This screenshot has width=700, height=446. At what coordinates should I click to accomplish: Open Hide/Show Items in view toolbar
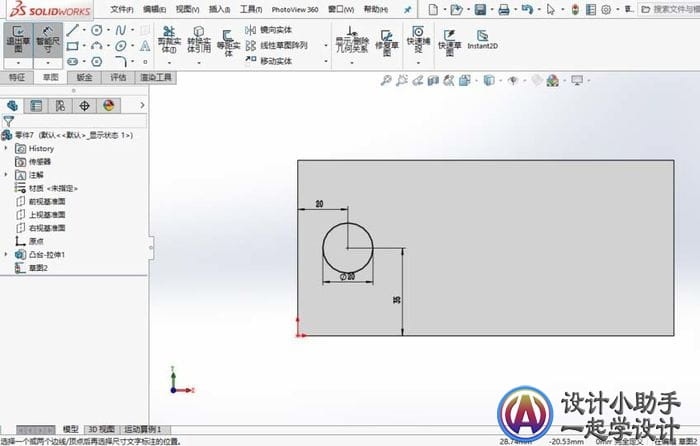513,80
